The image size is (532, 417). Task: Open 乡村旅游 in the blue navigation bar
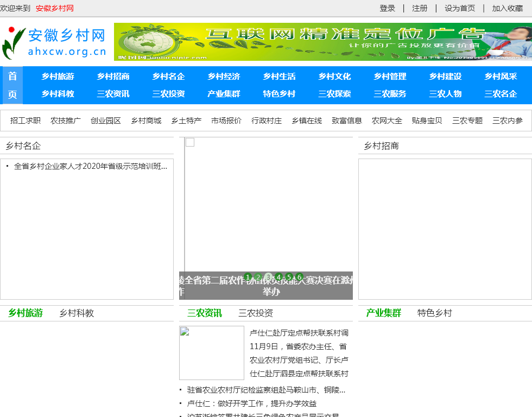58,77
